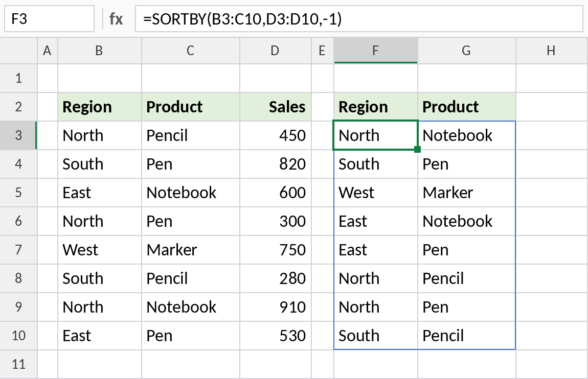Select cell B4 containing South
The image size is (588, 379).
coord(100,164)
